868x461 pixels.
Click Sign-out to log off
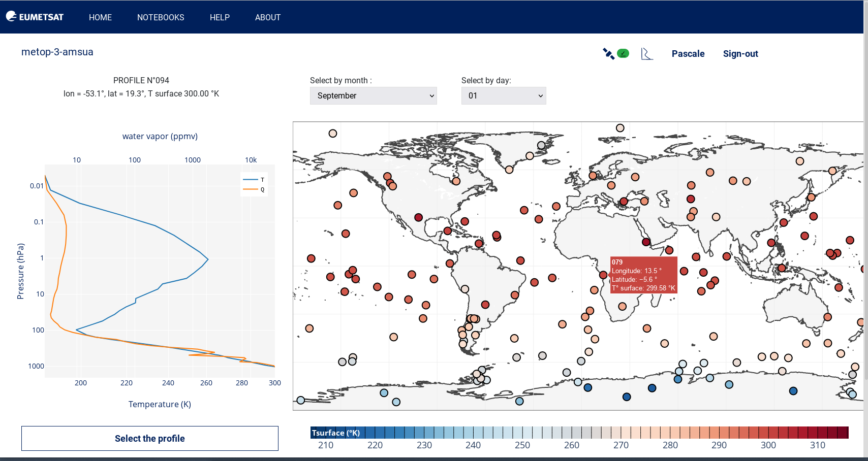(740, 53)
